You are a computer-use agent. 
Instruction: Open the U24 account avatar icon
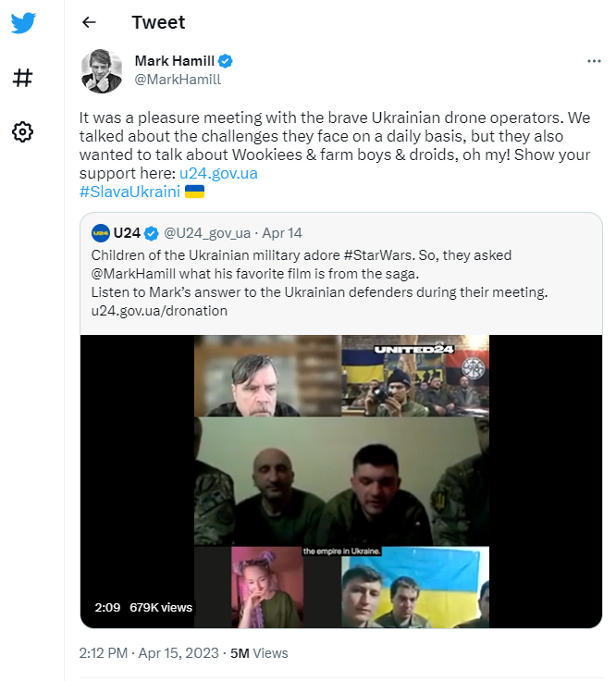pos(100,233)
